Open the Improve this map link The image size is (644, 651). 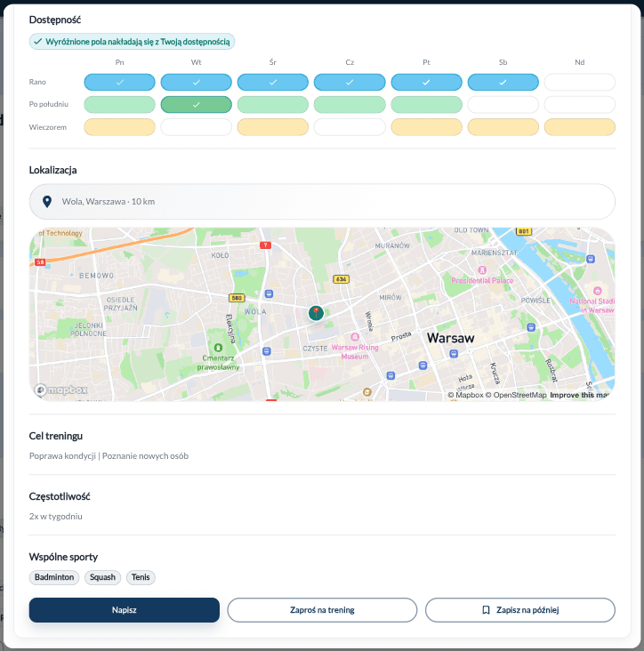pos(579,395)
